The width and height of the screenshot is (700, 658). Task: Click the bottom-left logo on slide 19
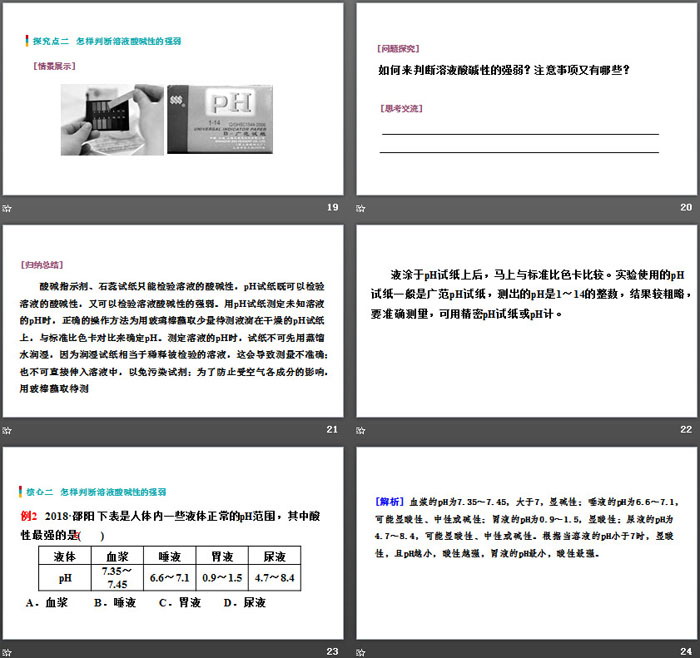point(8,207)
